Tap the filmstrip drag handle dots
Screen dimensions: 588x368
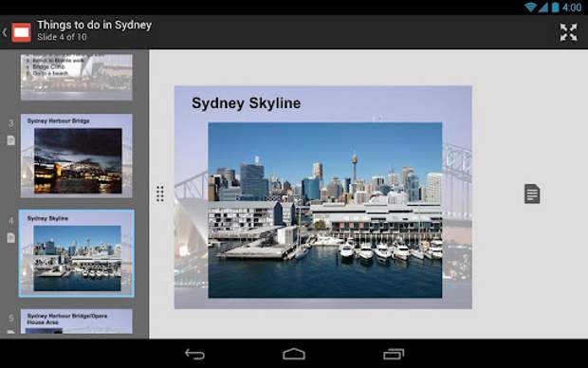(x=160, y=193)
